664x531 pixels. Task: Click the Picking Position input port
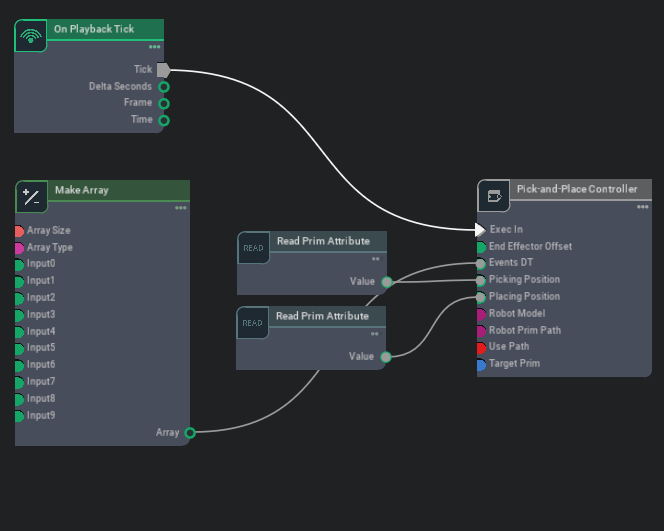tap(481, 280)
